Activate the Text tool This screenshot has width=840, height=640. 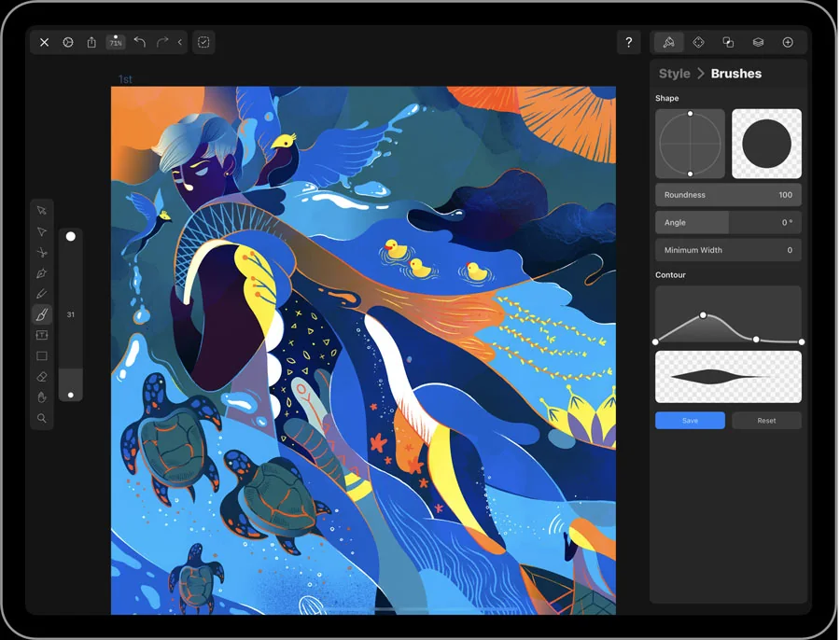pos(42,335)
